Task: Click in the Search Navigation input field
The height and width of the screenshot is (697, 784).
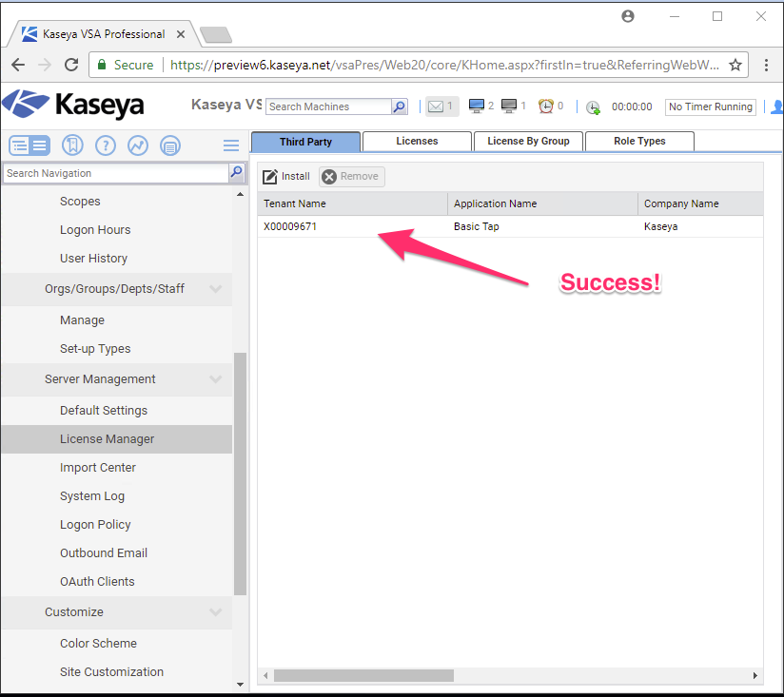Action: tap(116, 173)
